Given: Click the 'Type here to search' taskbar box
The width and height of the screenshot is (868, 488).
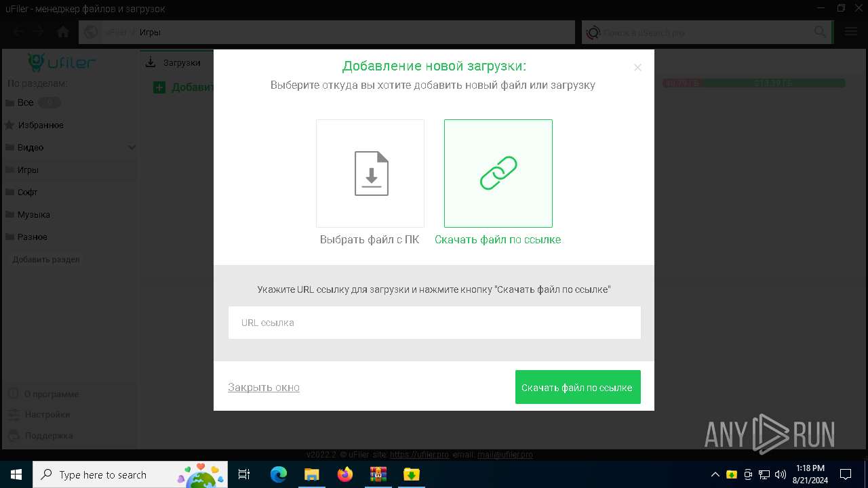Looking at the screenshot, I should point(132,474).
